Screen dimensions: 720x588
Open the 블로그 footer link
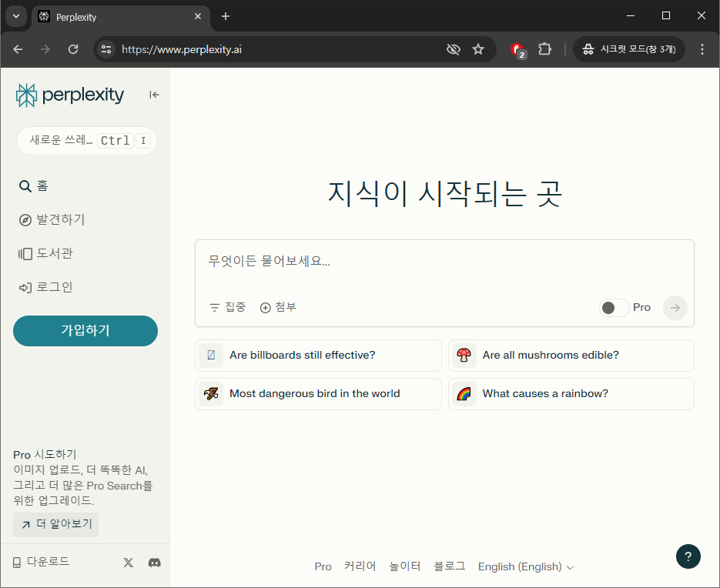pyautogui.click(x=450, y=566)
